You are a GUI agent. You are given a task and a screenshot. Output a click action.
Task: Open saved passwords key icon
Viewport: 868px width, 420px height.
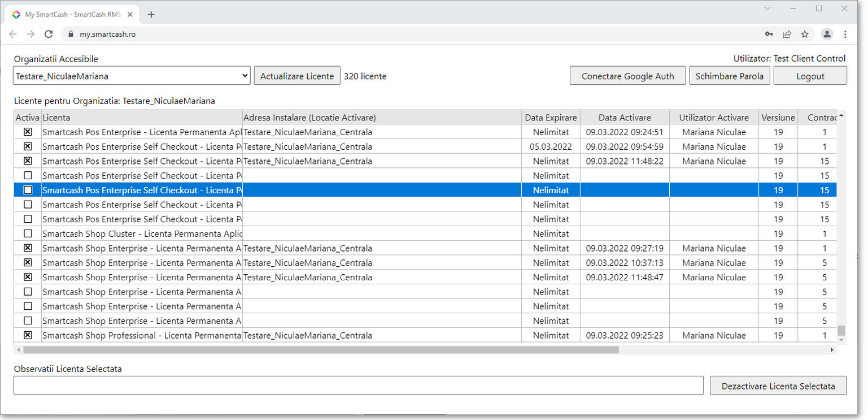point(769,34)
